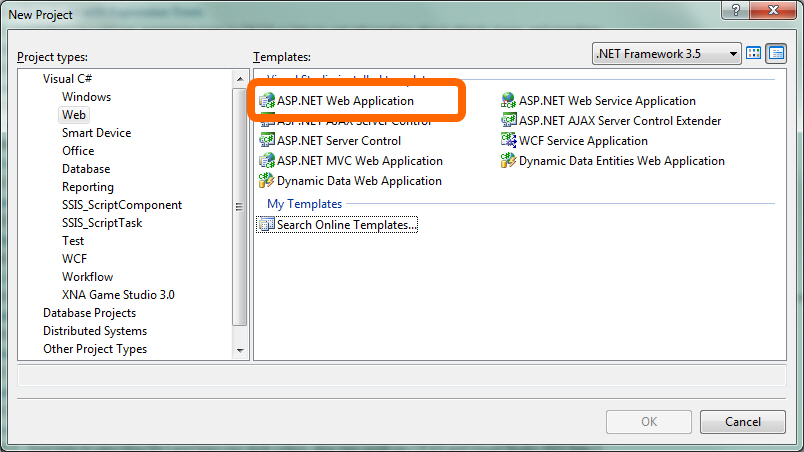Select SSIS_ScriptComponent project type
Screen dimensions: 804x452
pos(122,205)
